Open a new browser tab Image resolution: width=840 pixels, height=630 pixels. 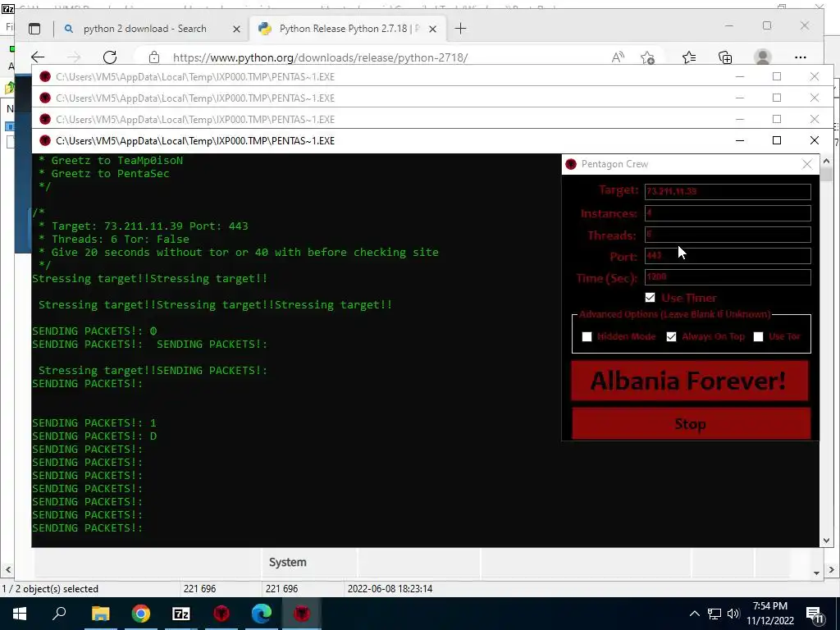(x=460, y=29)
